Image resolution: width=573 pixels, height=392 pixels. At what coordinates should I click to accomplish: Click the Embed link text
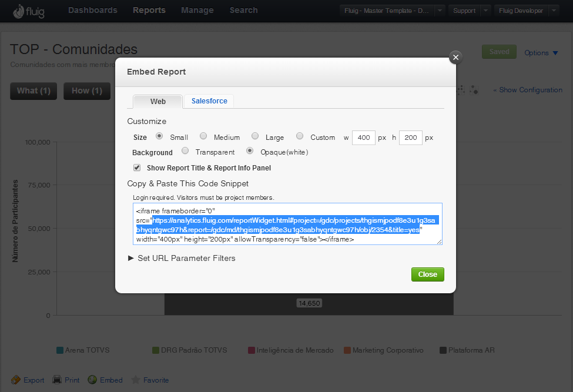[x=111, y=380]
